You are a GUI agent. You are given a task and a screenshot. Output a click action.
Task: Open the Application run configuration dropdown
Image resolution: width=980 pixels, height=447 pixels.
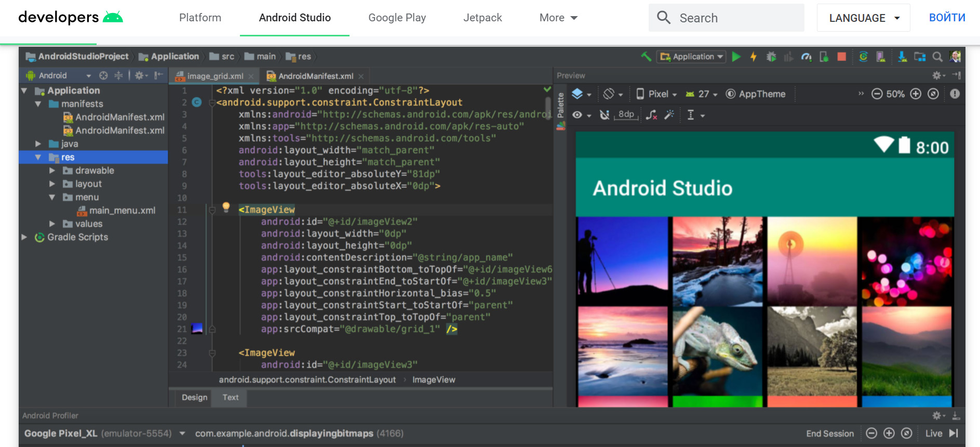coord(691,57)
